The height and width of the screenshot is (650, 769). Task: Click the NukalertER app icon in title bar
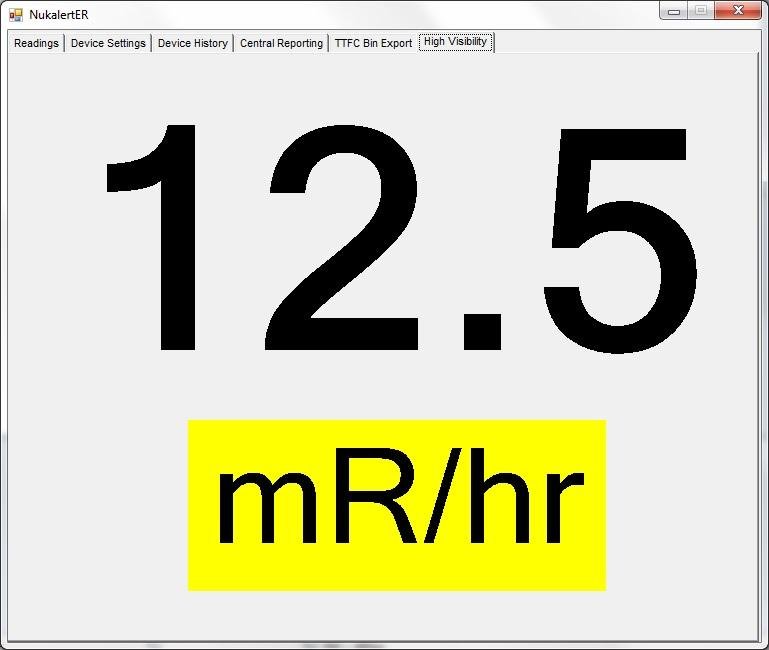coord(15,14)
